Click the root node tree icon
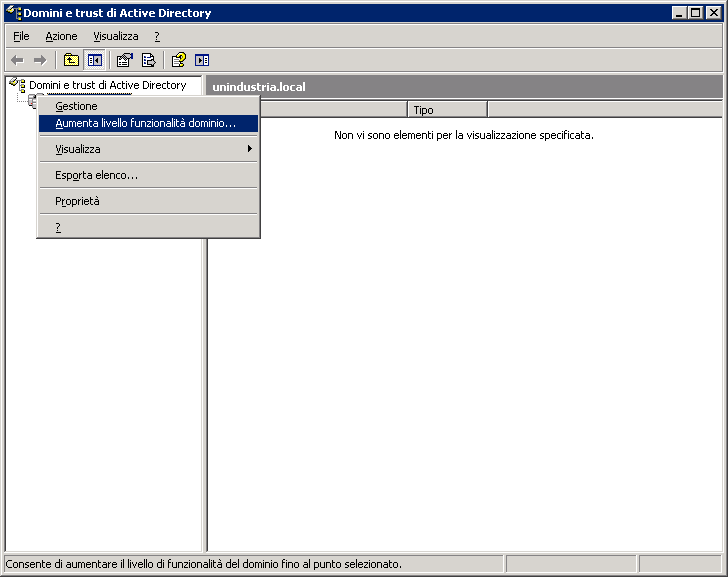728x577 pixels. (17, 85)
